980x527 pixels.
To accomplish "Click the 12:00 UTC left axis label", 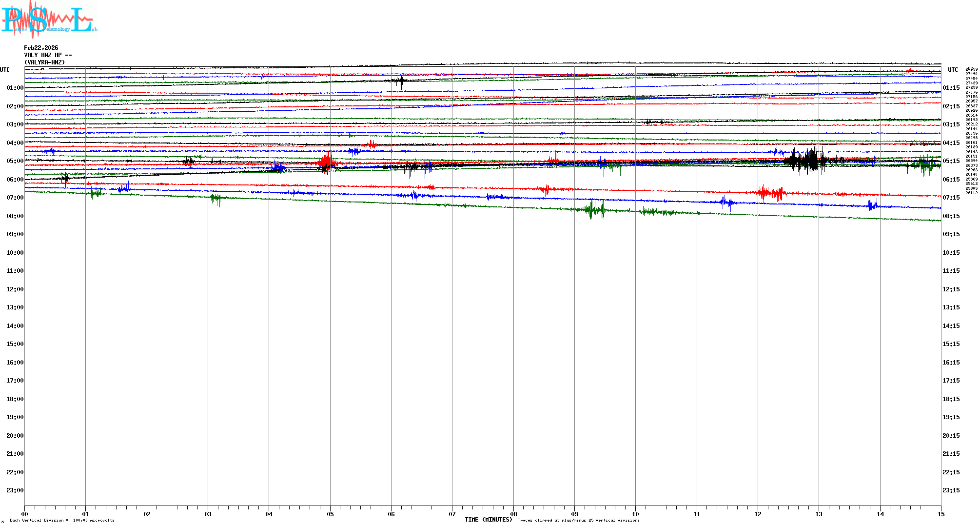I will point(15,289).
